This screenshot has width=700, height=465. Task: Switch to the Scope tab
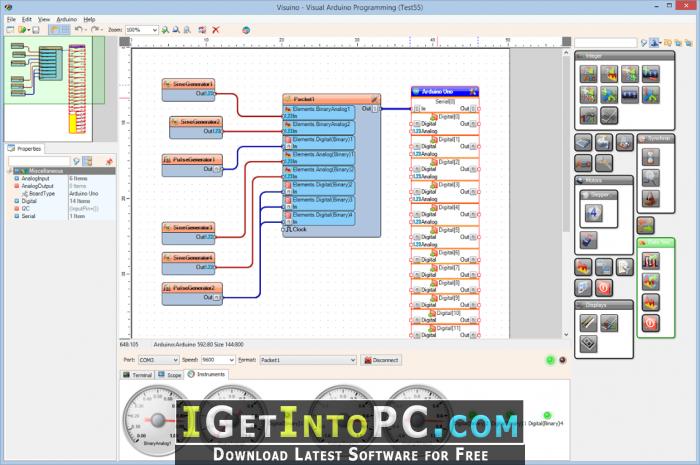(x=170, y=375)
